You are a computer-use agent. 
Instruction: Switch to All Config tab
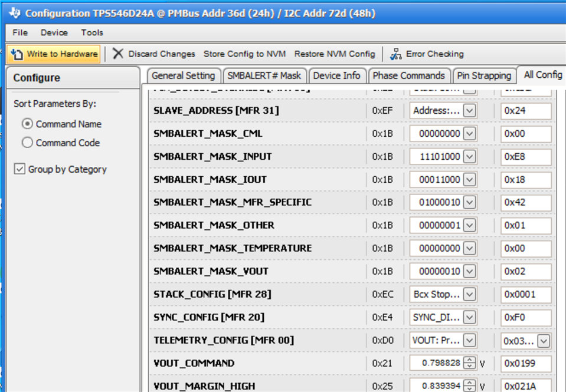click(x=543, y=75)
